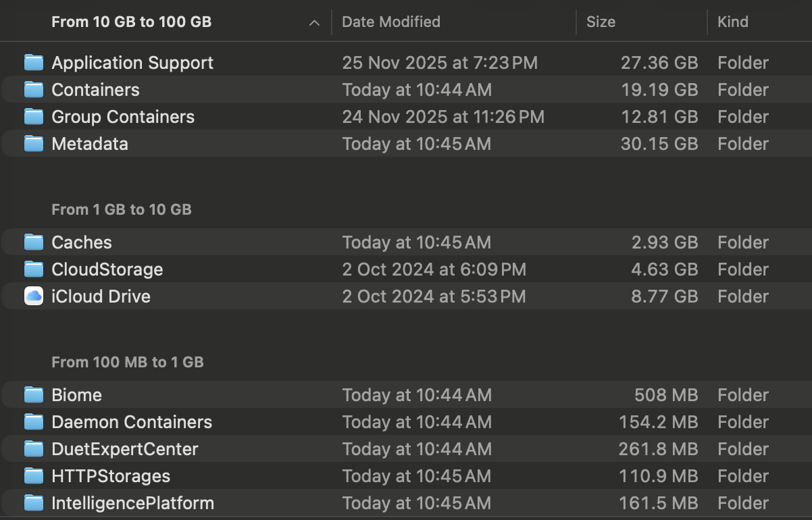Select the Caches folder icon

pyautogui.click(x=34, y=242)
